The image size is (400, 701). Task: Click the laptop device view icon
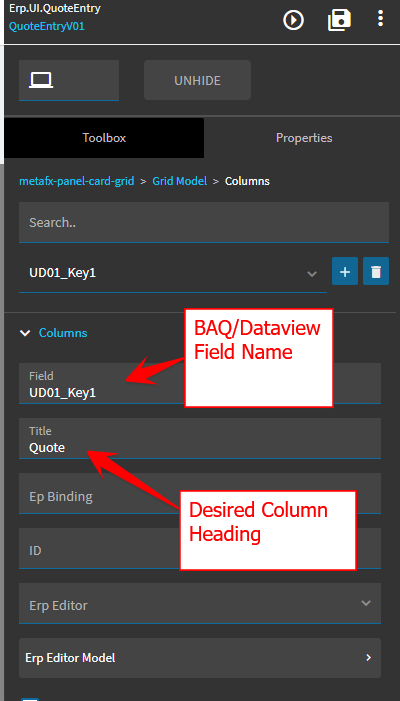click(x=41, y=80)
